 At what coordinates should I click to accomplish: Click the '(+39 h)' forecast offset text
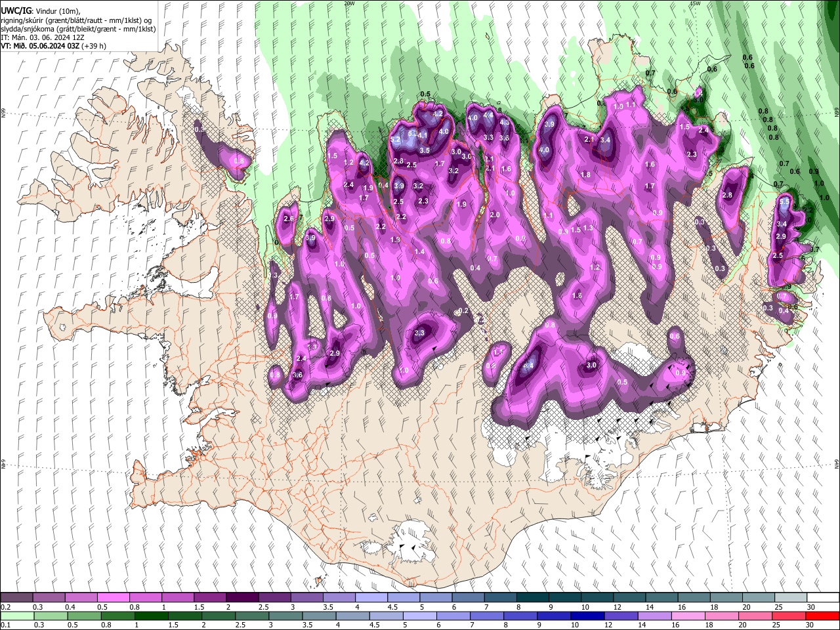[x=94, y=46]
